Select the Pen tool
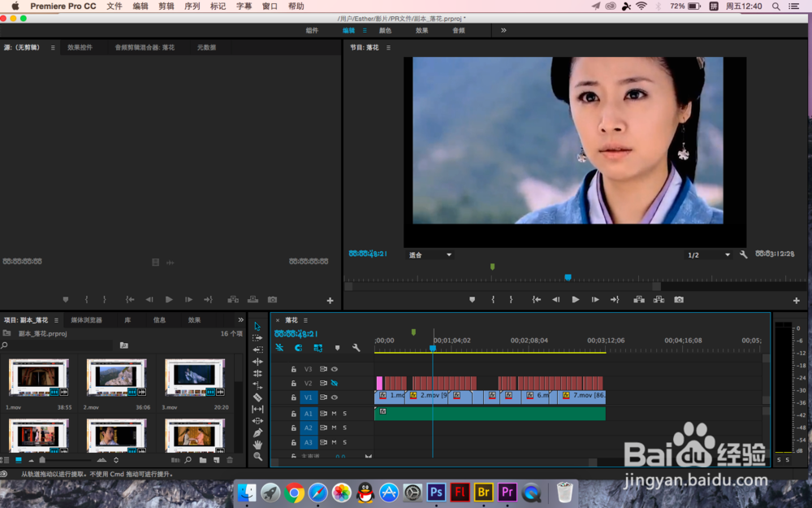This screenshot has height=508, width=812. 257,433
